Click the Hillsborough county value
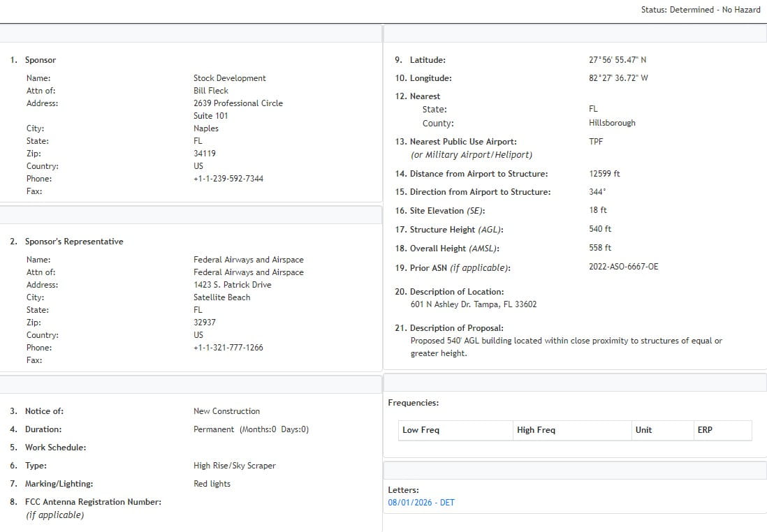Image resolution: width=767 pixels, height=532 pixels. (x=612, y=123)
